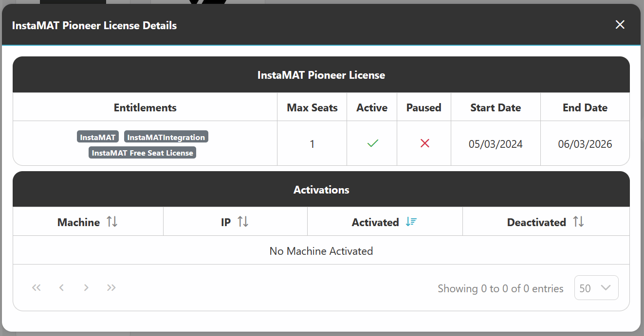Sort activations by IP column arrows
This screenshot has height=336, width=644.
click(243, 222)
